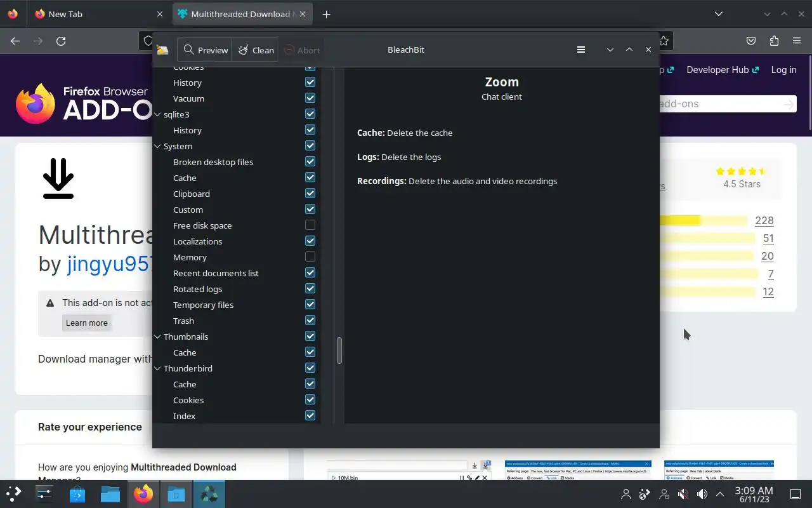
Task: Open the volume tray icon
Action: [x=702, y=494]
